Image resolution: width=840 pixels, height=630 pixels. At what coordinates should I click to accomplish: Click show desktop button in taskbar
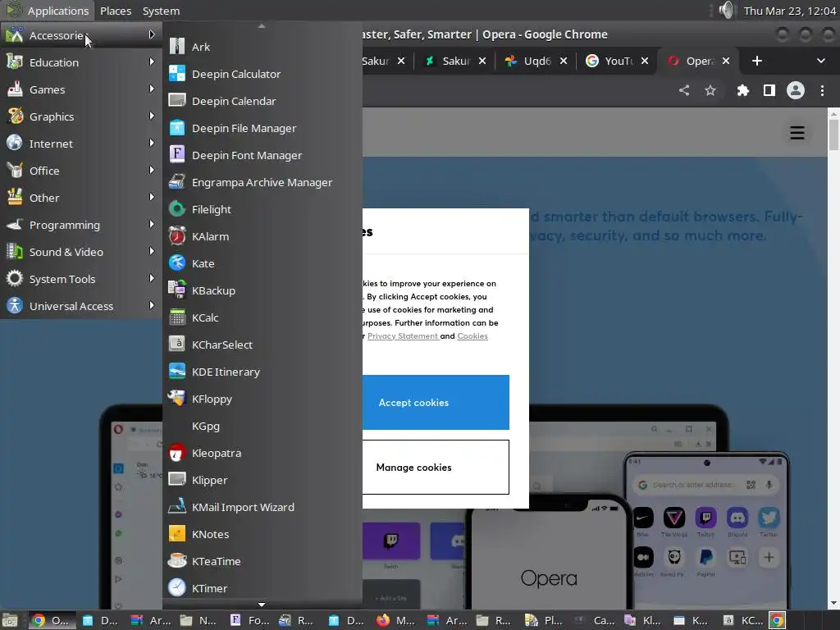click(10, 620)
